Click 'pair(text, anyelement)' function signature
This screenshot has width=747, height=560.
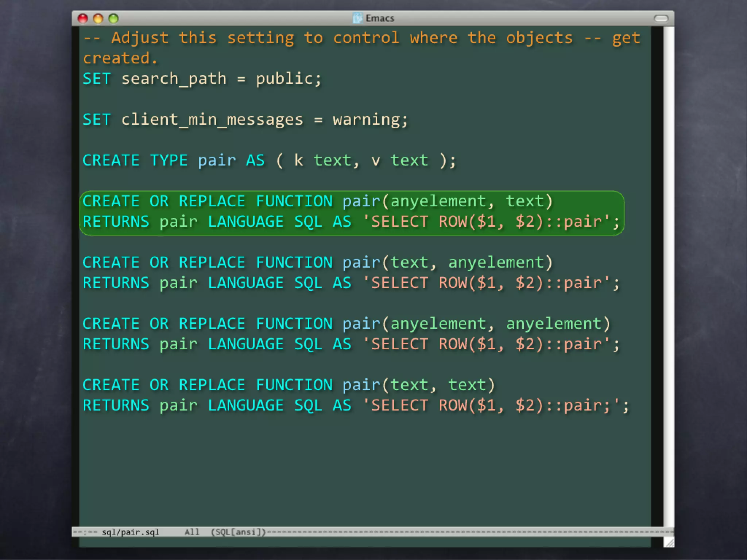click(448, 262)
